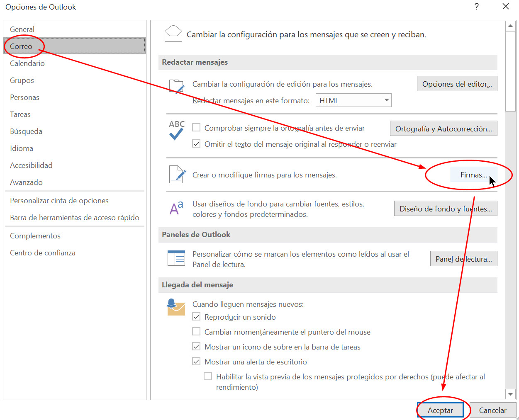This screenshot has height=420, width=519.
Task: Open the HTML message format dropdown
Action: pyautogui.click(x=353, y=100)
